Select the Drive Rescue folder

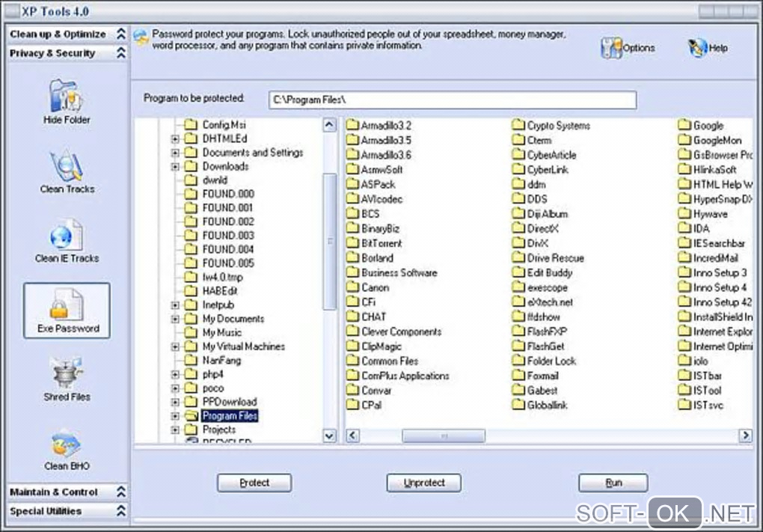[548, 257]
